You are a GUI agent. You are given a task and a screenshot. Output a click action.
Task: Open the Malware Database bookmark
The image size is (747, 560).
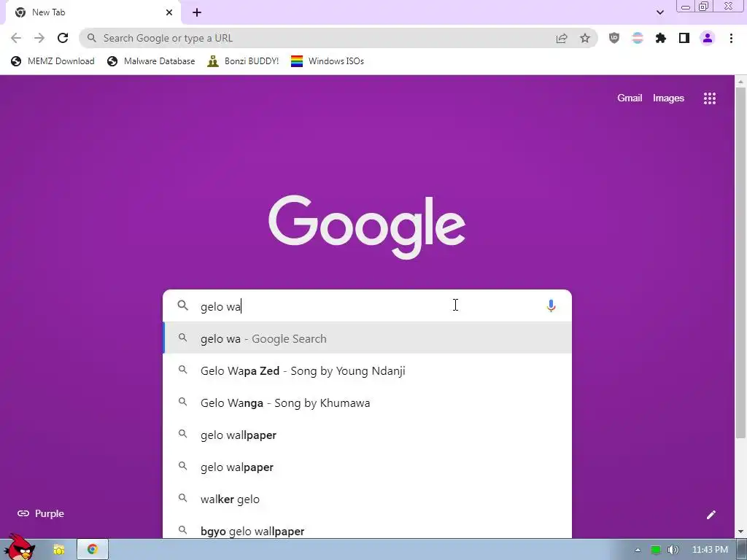[x=151, y=61]
